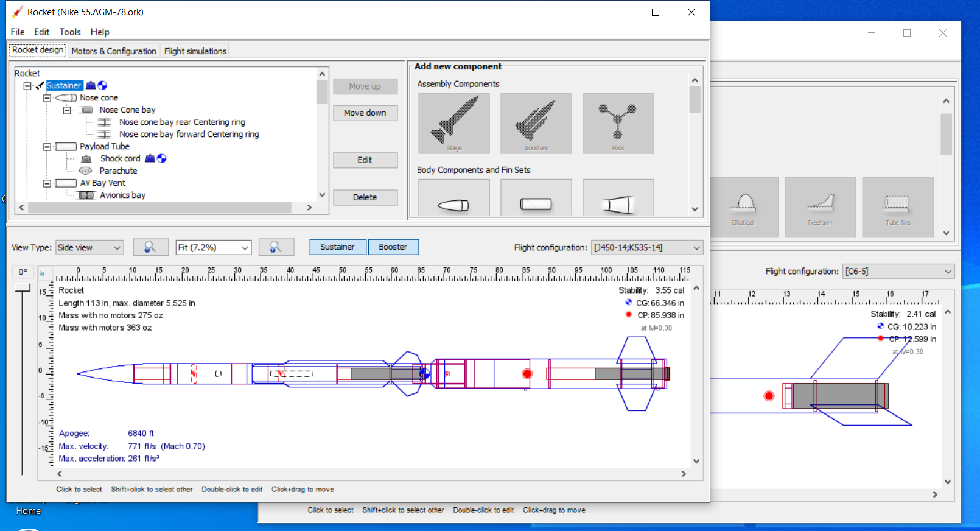Click the Delete component button
The height and width of the screenshot is (531, 980).
pos(365,197)
